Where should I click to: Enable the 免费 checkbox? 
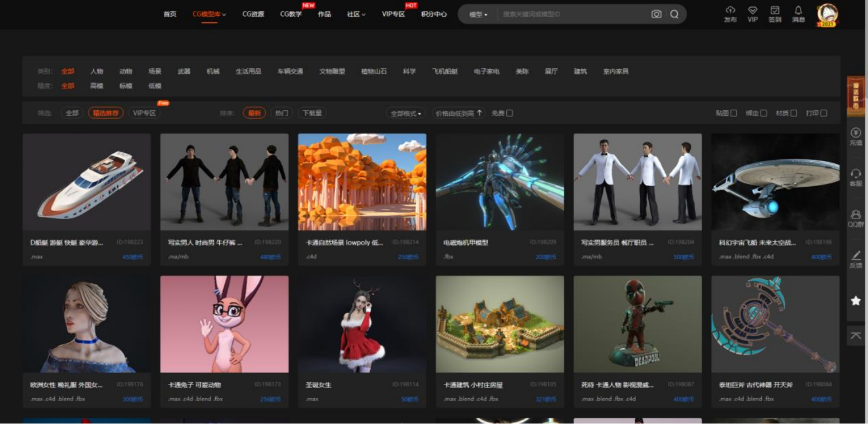509,113
